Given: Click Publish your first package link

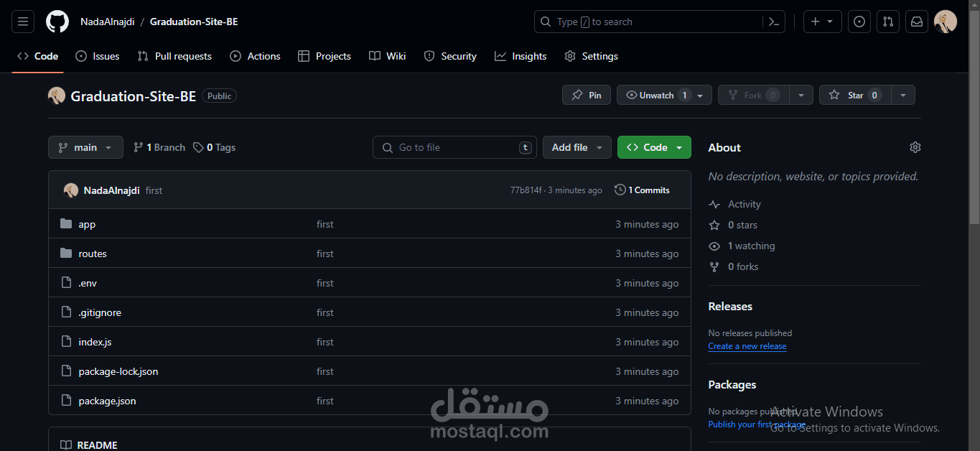Looking at the screenshot, I should [757, 424].
